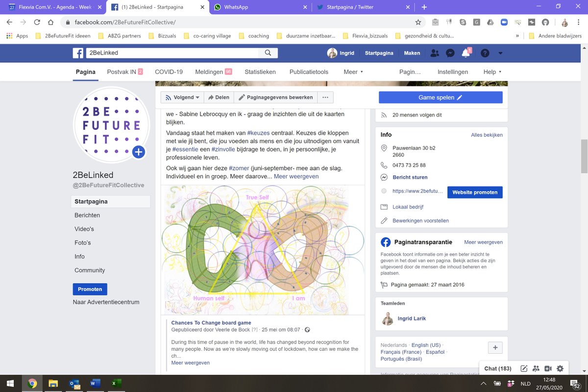Open new message compose icon in chat
Viewport: 588px width, 392px height.
[524, 368]
